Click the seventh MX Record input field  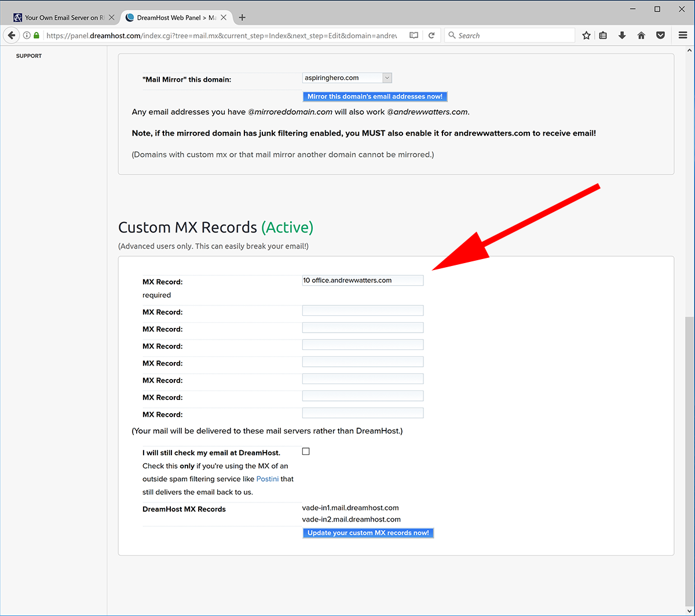[363, 396]
